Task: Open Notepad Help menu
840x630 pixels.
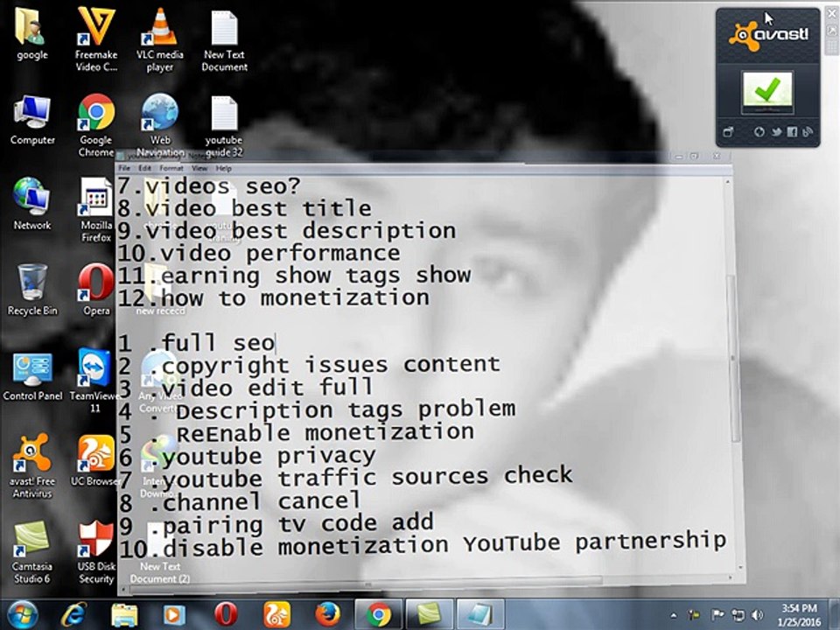Action: (223, 168)
